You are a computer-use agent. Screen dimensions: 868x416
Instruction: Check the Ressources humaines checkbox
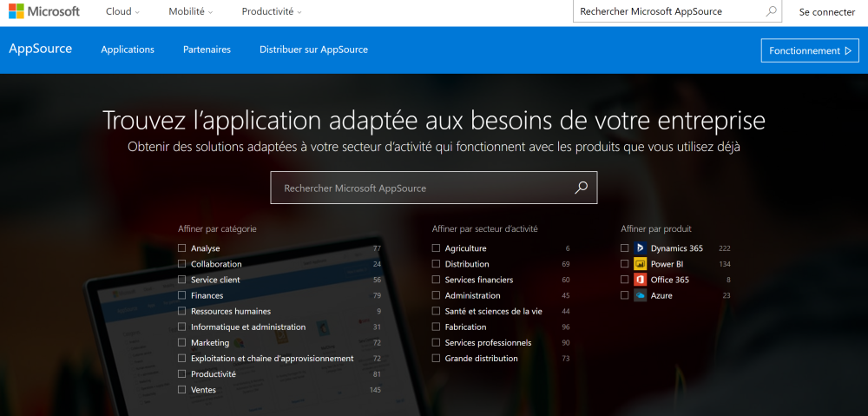coord(181,311)
